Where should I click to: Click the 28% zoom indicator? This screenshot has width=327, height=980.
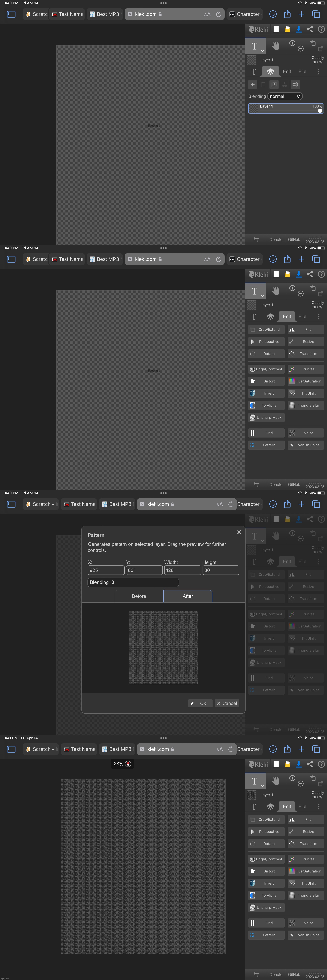[x=118, y=764]
